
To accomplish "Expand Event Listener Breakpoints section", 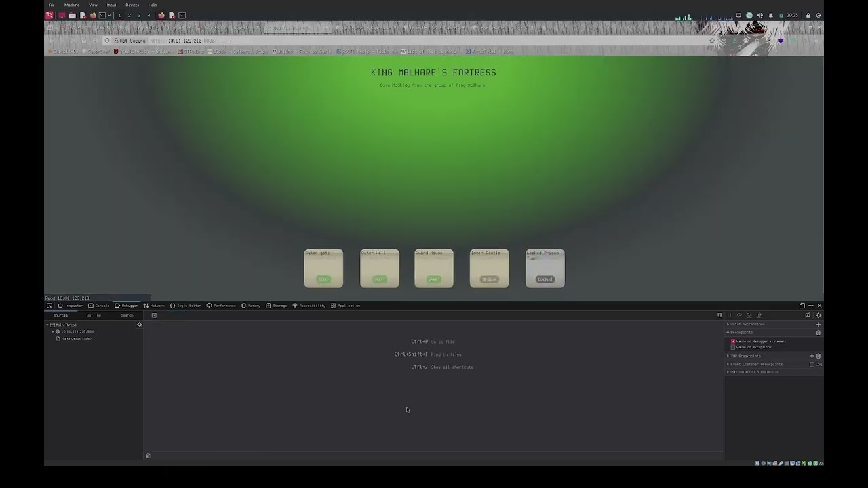I will click(728, 364).
